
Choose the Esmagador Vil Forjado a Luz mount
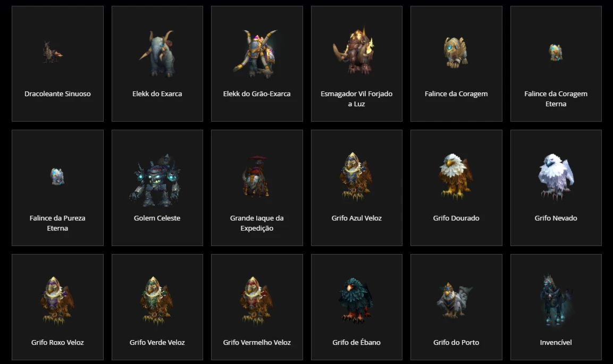[357, 64]
